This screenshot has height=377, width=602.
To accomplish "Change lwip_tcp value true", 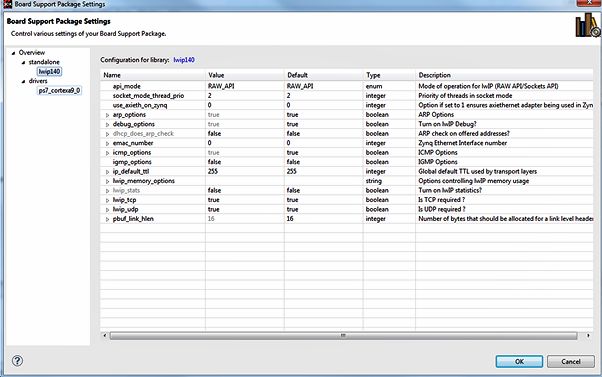I will pos(245,200).
